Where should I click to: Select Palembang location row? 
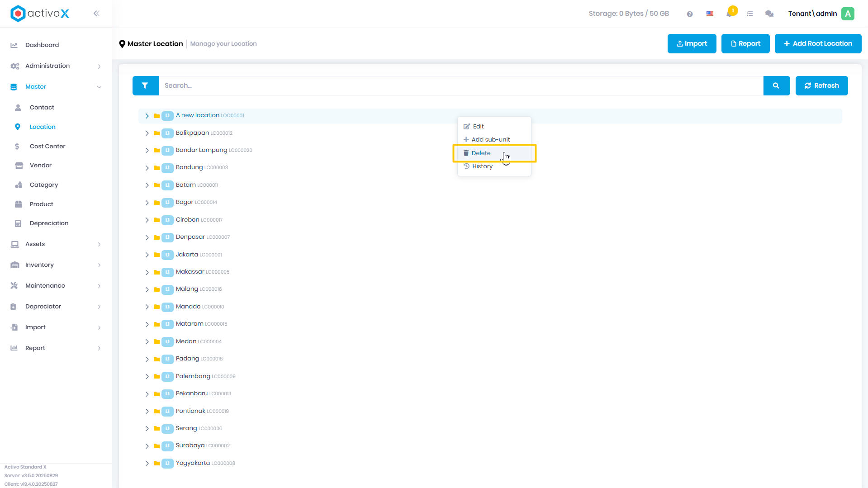(490, 376)
